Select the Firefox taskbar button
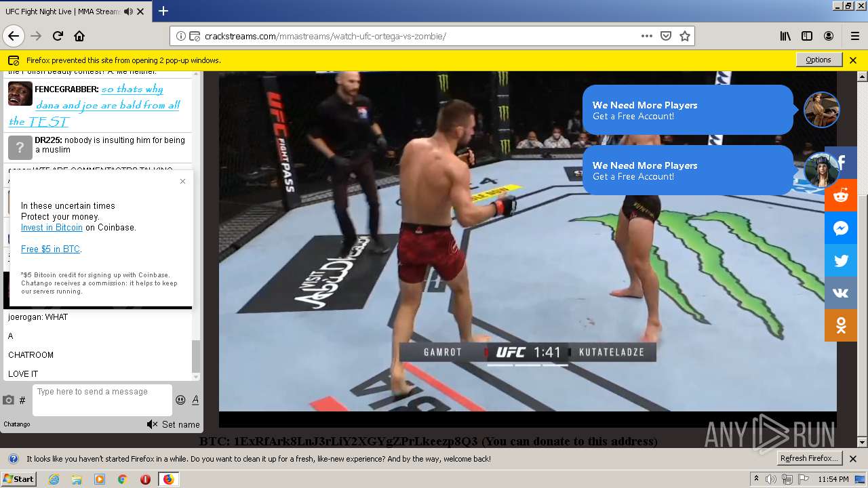 click(x=168, y=479)
